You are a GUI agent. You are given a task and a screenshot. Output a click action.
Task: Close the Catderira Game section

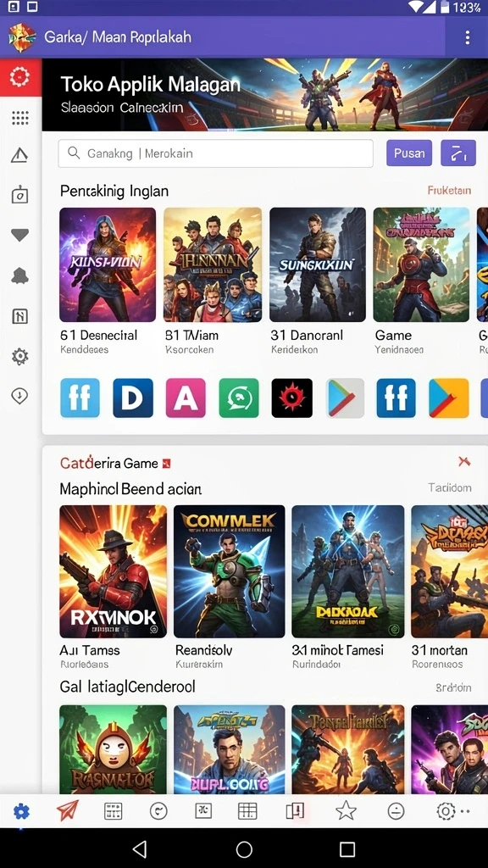tap(464, 461)
